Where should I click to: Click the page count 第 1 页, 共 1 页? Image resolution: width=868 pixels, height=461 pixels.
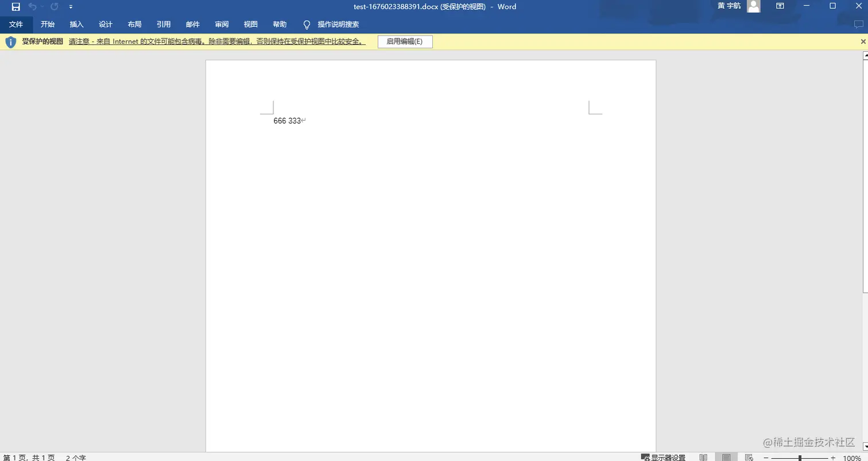pyautogui.click(x=29, y=458)
